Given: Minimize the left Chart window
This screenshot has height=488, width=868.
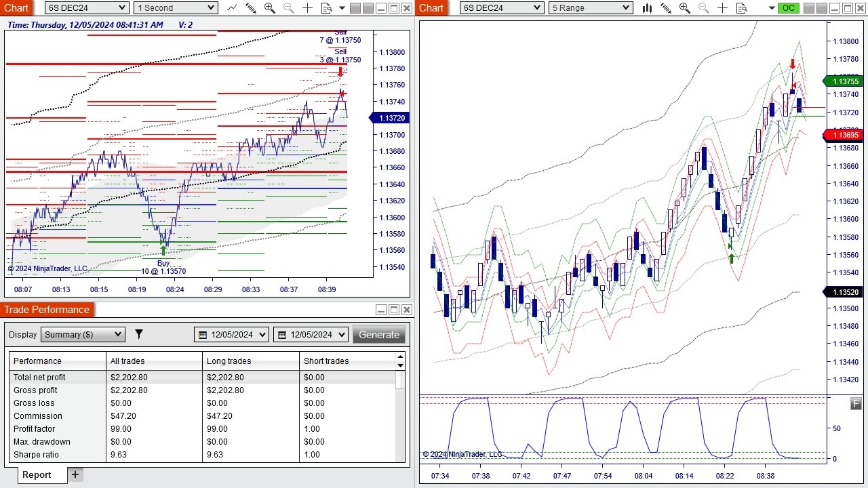Looking at the screenshot, I should pyautogui.click(x=380, y=8).
